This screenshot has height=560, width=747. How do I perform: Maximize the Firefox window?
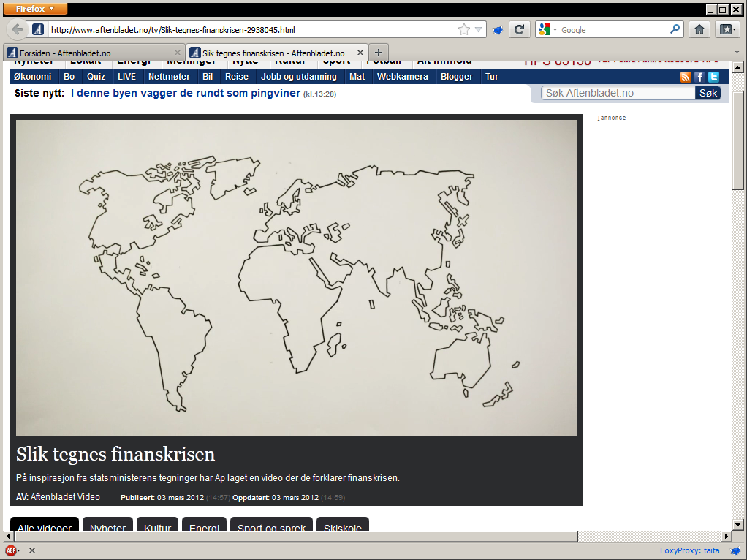pyautogui.click(x=723, y=9)
